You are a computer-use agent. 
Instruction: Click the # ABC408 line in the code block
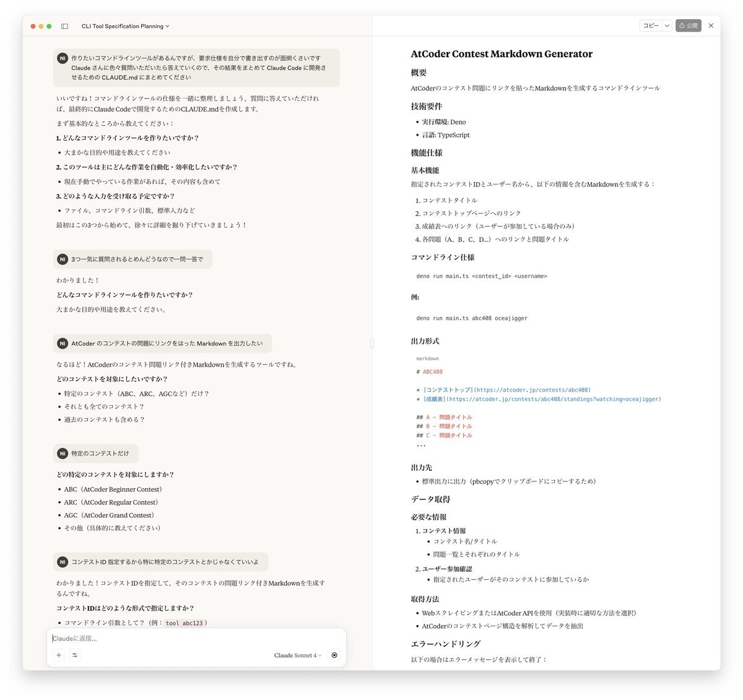[430, 372]
